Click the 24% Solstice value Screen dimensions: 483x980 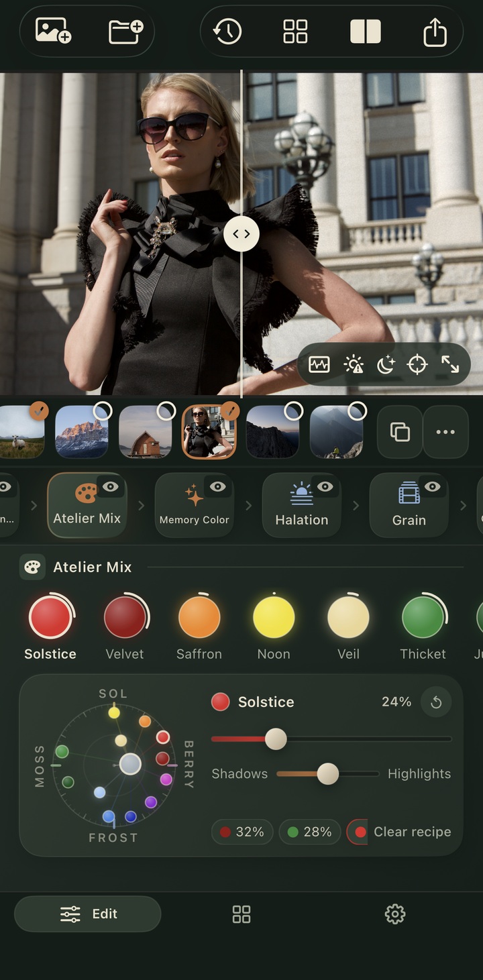pyautogui.click(x=396, y=702)
